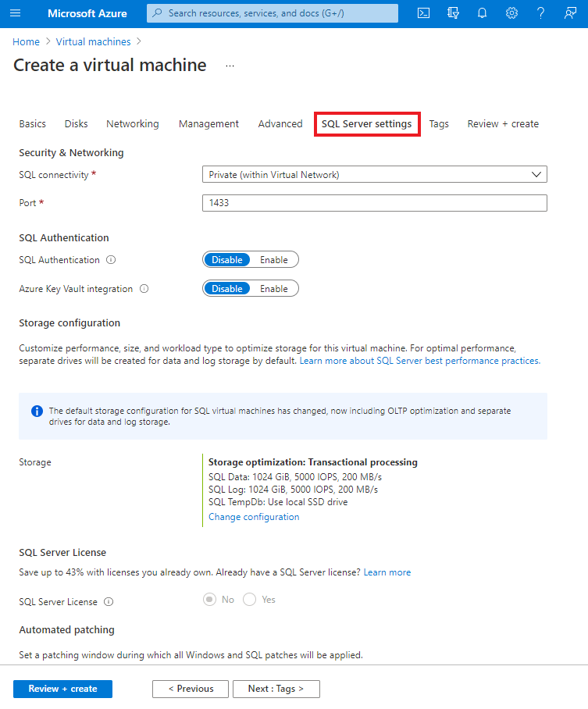Enable Azure Key Vault integration
Screen dimensions: 588x709
[274, 289]
